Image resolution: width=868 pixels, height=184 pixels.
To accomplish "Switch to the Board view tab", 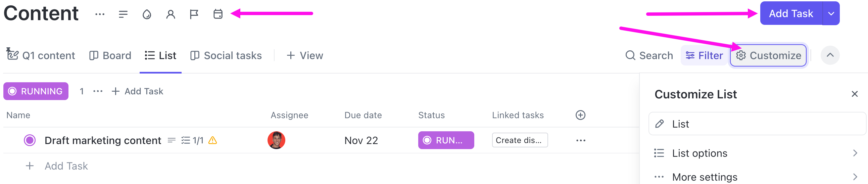I will [110, 55].
